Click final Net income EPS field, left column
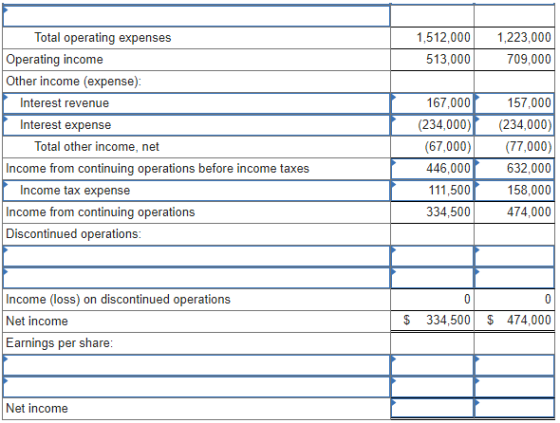This screenshot has height=423, width=560. click(x=432, y=408)
